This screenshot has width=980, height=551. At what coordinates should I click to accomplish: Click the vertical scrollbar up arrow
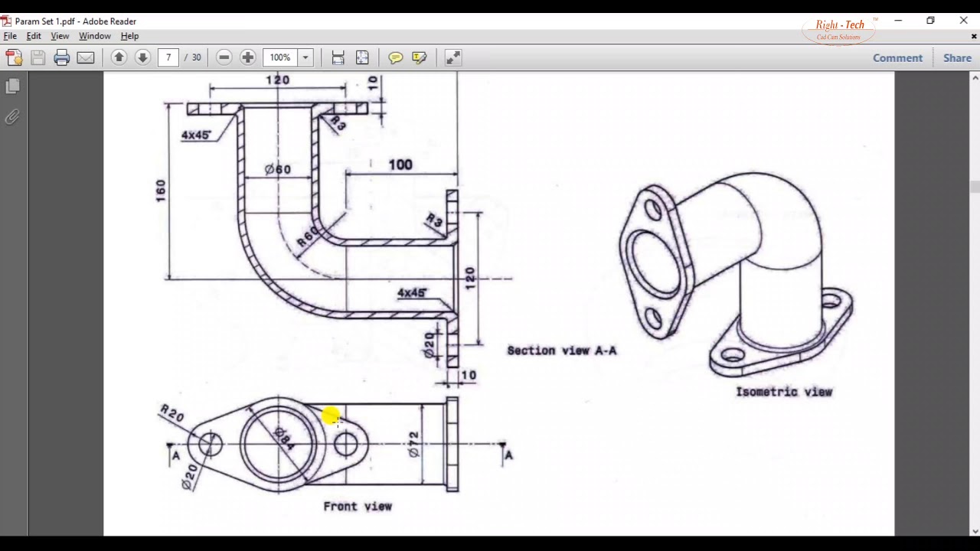(975, 77)
